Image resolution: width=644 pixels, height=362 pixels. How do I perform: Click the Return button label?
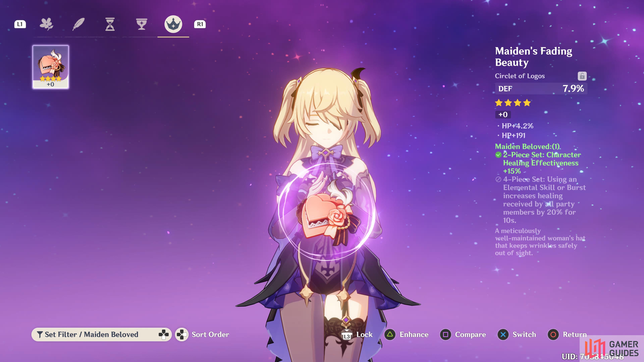(575, 335)
